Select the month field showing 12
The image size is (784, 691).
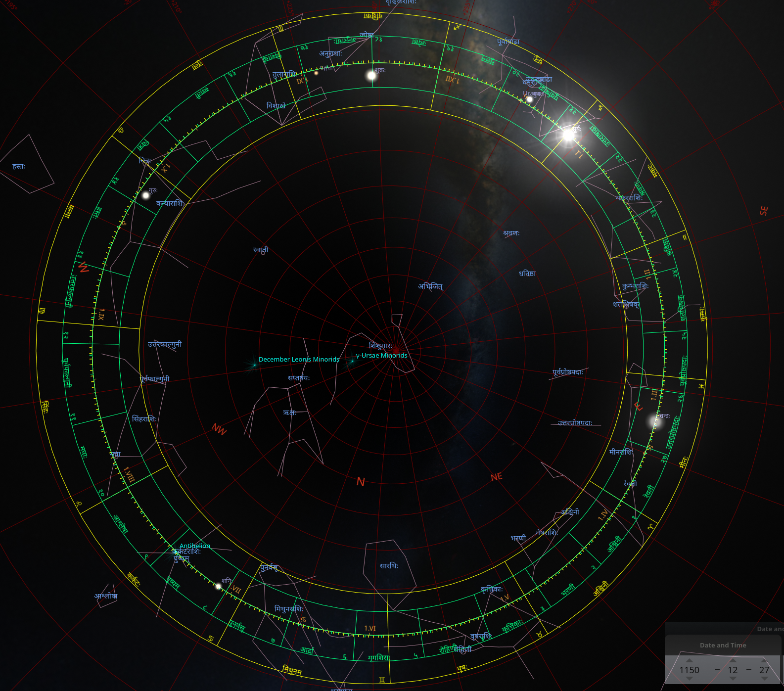(x=733, y=670)
